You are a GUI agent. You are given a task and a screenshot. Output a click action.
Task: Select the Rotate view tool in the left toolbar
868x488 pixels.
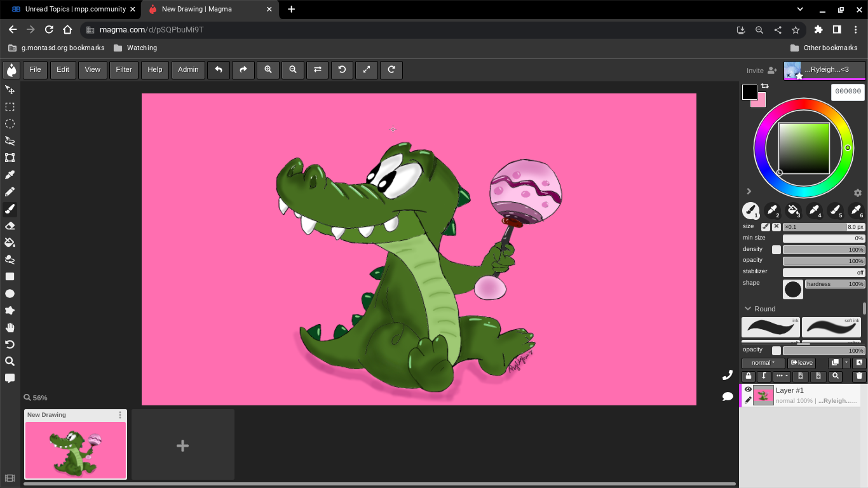coord(10,344)
